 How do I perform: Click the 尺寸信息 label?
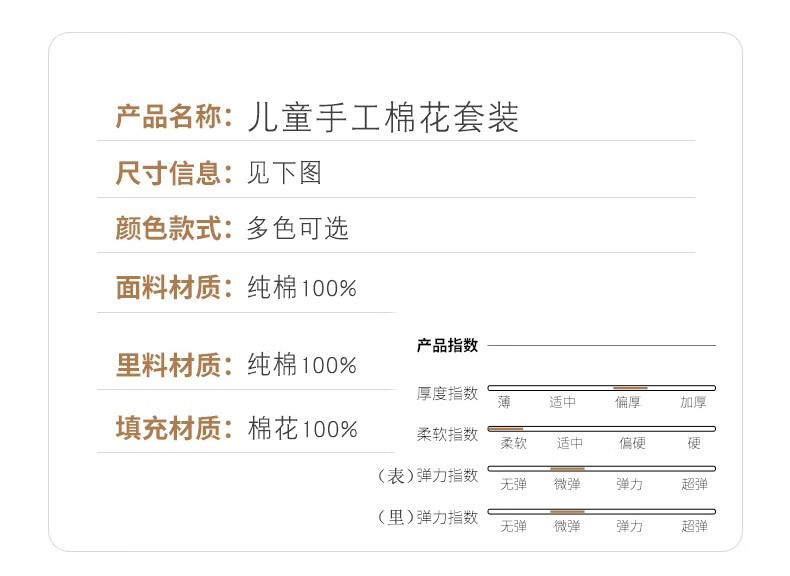[168, 173]
